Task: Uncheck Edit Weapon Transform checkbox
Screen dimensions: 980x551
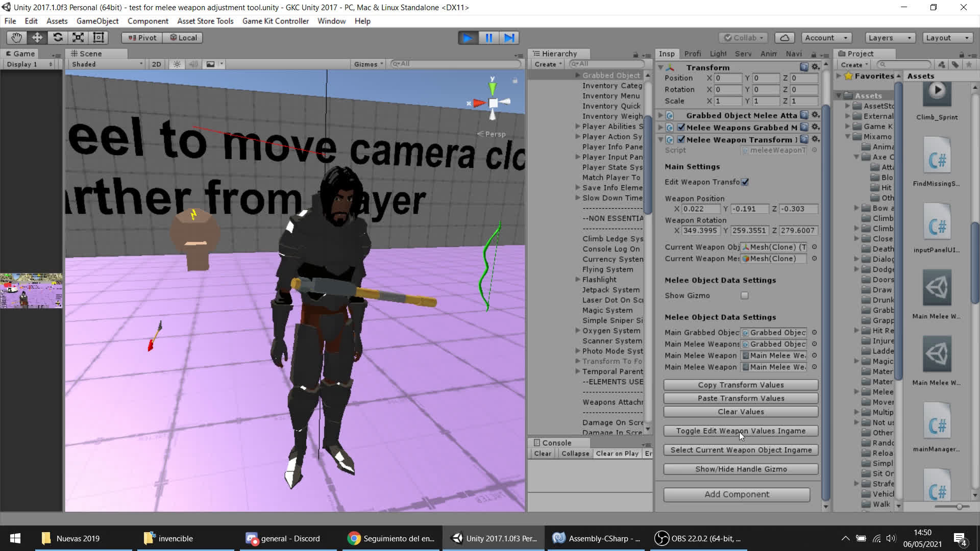Action: coord(745,182)
